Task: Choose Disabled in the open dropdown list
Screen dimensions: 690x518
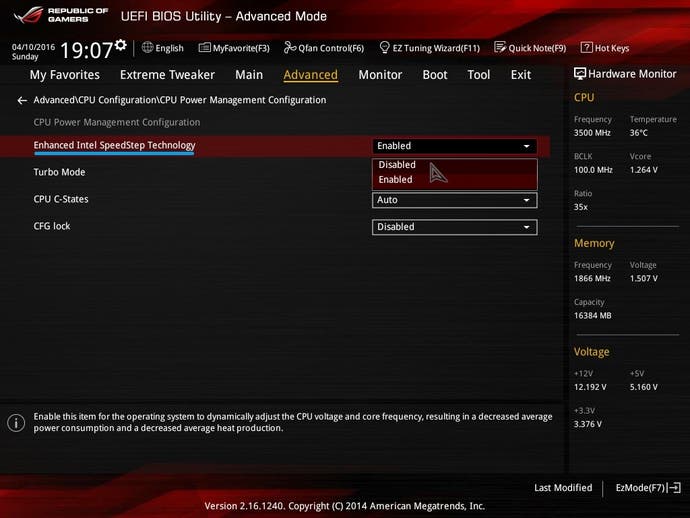Action: tap(455, 165)
